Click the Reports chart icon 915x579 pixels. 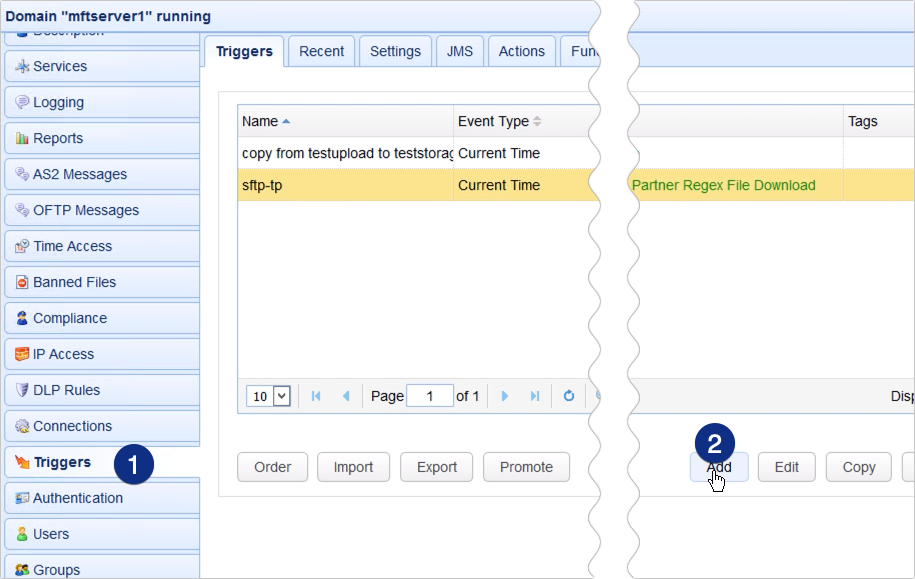tap(22, 138)
